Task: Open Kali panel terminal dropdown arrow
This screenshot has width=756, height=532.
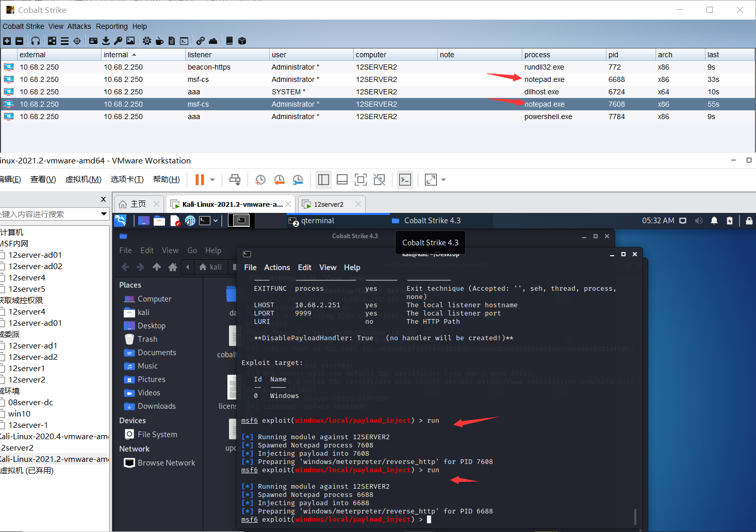Action: point(216,221)
